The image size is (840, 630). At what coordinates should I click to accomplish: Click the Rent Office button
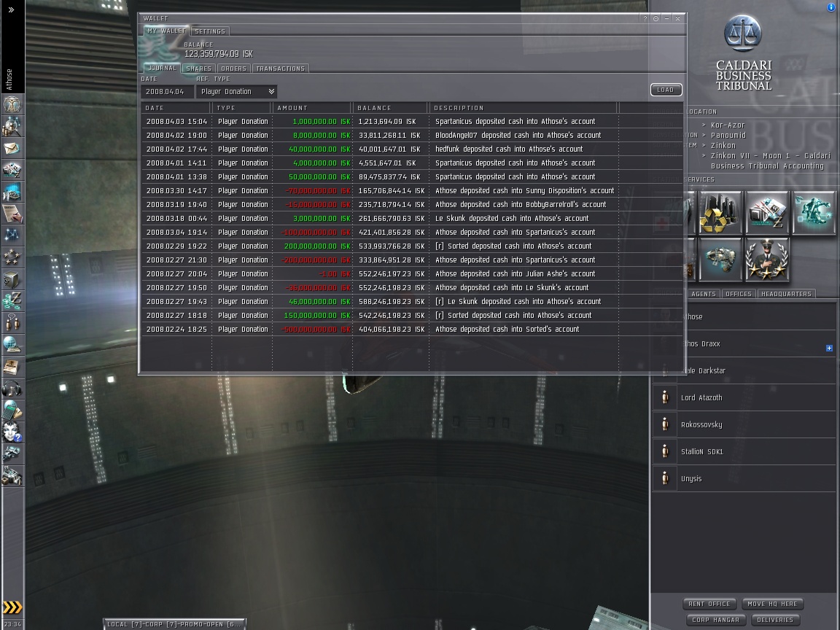tap(709, 604)
